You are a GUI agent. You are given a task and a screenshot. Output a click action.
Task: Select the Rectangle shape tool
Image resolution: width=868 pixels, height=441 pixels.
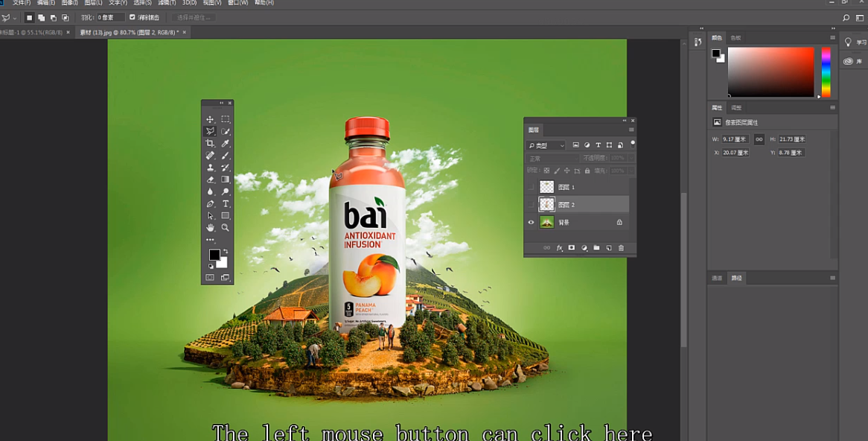click(226, 215)
